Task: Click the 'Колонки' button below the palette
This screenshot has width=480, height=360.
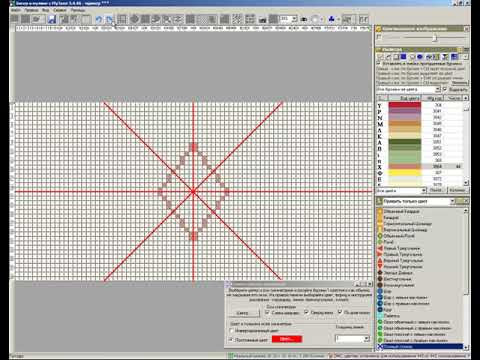Action: click(457, 190)
